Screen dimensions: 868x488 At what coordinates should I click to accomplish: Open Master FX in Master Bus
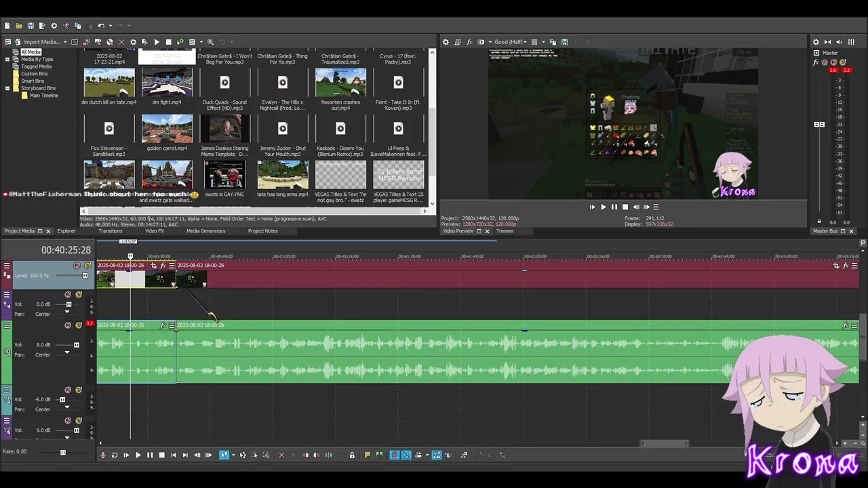(816, 62)
